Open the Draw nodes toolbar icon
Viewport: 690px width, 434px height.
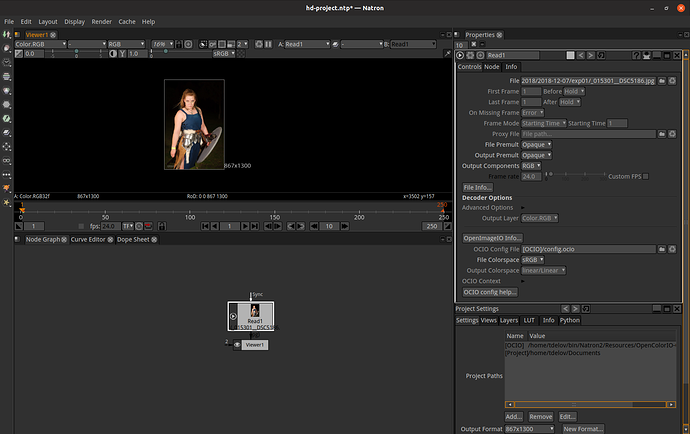(x=7, y=48)
